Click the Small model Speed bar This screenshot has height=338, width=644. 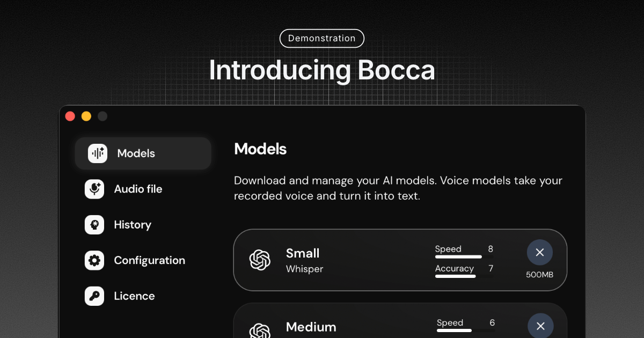(x=464, y=257)
